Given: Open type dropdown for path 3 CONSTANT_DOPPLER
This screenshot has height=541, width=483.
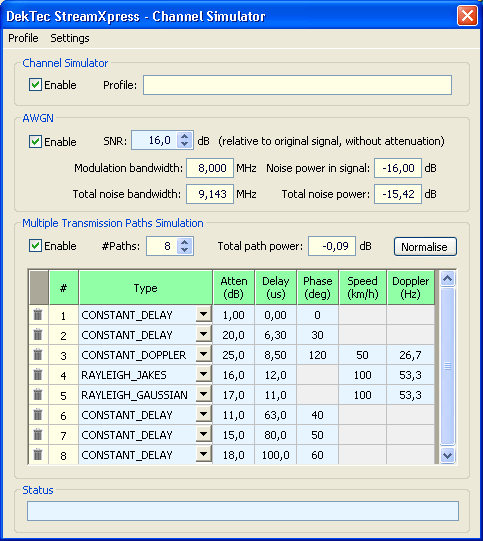Looking at the screenshot, I should (x=204, y=354).
